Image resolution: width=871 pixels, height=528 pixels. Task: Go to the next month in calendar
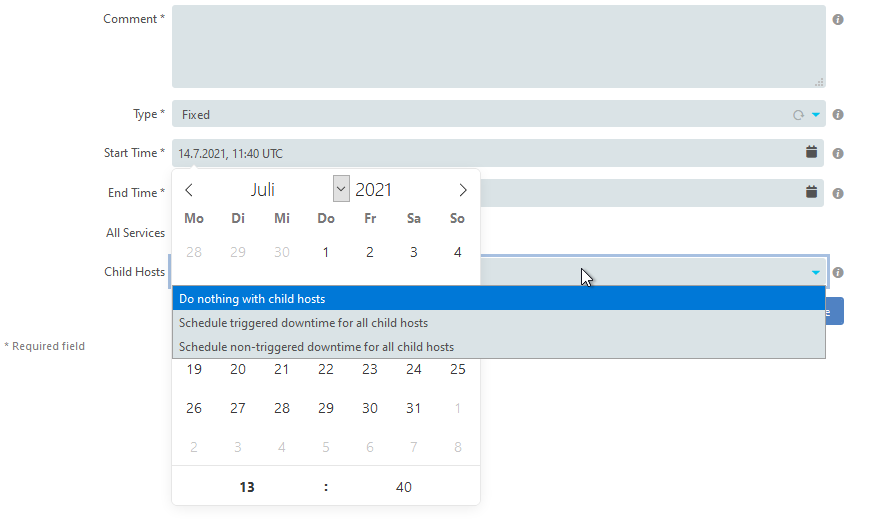[463, 190]
